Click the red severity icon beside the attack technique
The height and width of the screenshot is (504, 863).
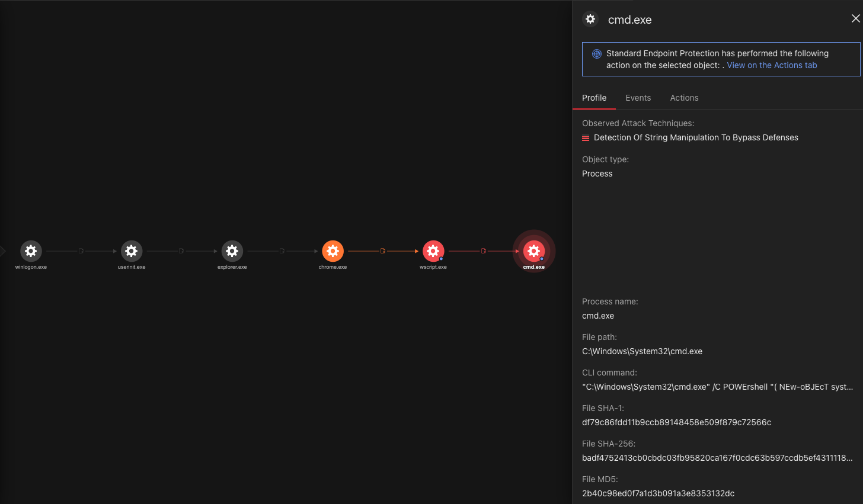(586, 138)
